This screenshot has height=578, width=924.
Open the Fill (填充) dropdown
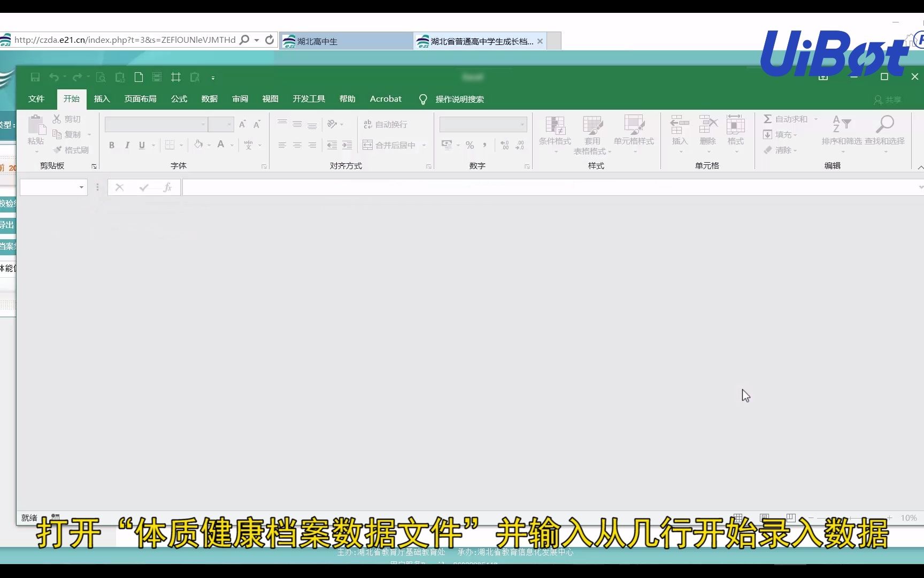780,134
